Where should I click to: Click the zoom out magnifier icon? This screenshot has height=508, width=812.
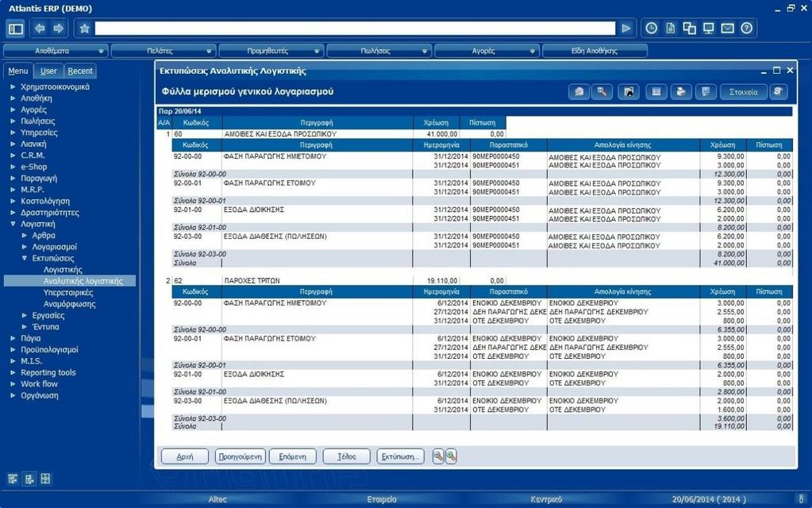pyautogui.click(x=438, y=456)
